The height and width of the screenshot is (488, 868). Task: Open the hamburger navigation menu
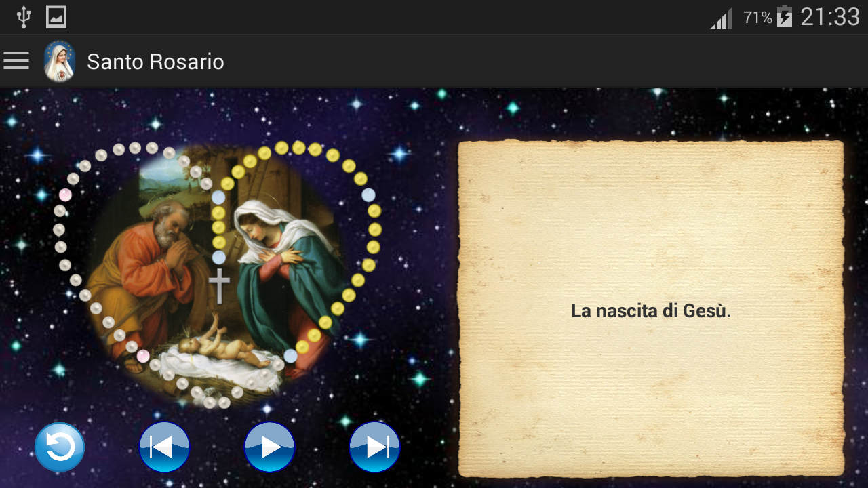[16, 61]
